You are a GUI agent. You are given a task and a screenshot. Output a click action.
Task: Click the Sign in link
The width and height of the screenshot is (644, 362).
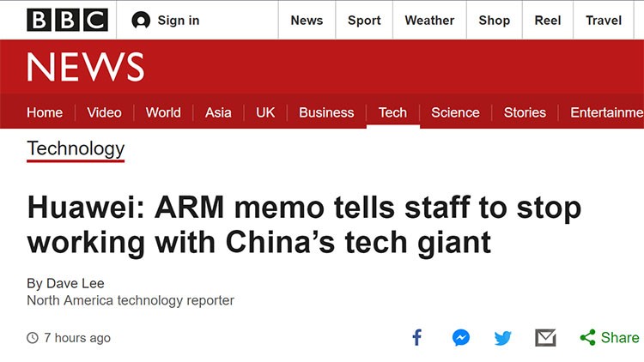(179, 21)
